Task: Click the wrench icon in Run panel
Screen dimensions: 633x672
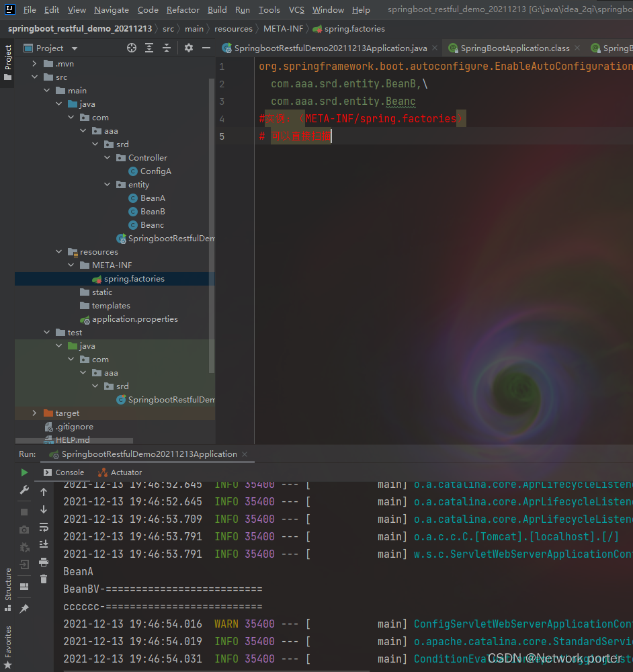Action: [24, 491]
